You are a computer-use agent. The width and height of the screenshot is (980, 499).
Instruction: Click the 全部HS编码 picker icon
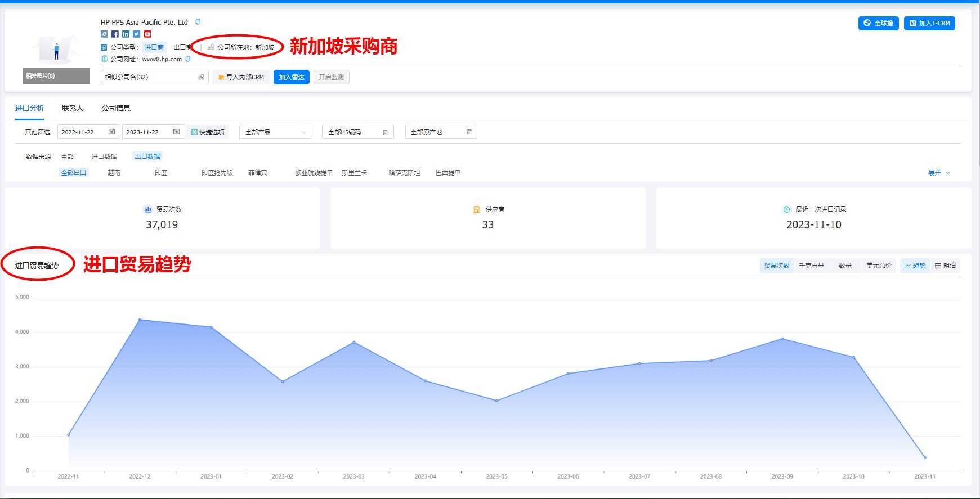(386, 132)
